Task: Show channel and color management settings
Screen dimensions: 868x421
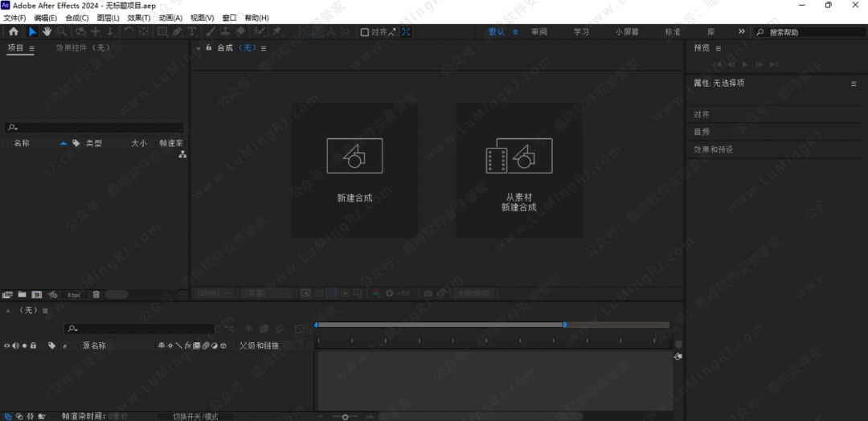Action: (x=376, y=293)
